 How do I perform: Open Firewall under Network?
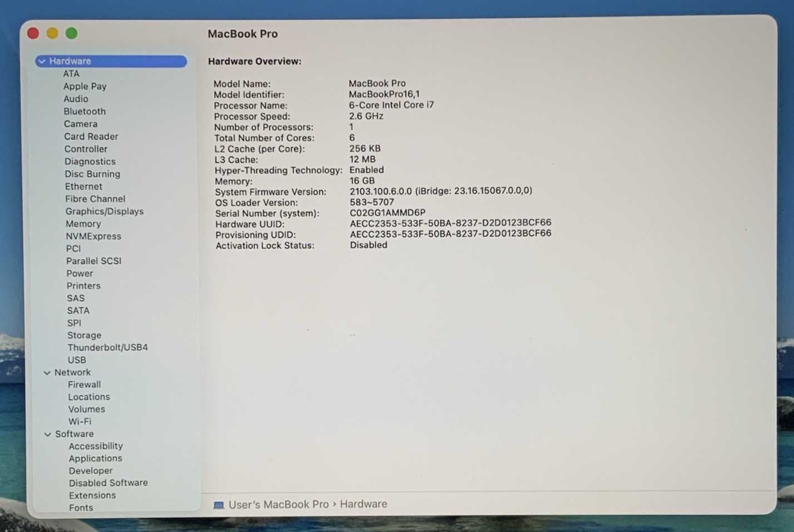(x=85, y=385)
